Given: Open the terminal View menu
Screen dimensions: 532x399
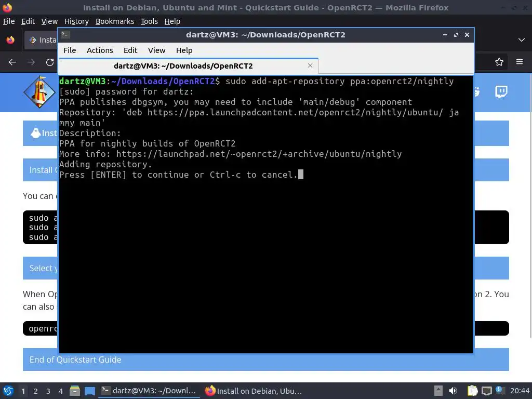Looking at the screenshot, I should coord(156,50).
